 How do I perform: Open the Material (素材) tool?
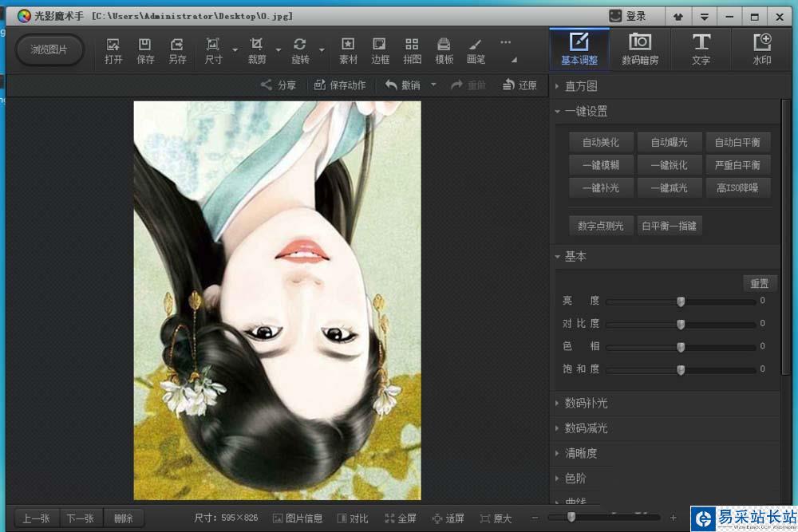349,50
